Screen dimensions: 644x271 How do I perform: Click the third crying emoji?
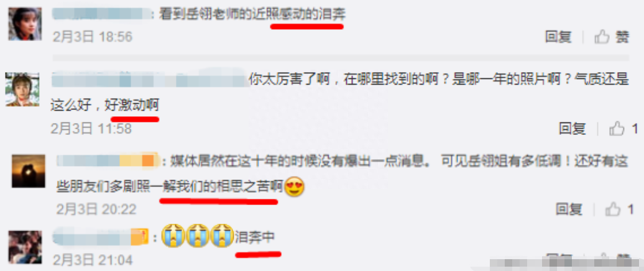tap(222, 236)
